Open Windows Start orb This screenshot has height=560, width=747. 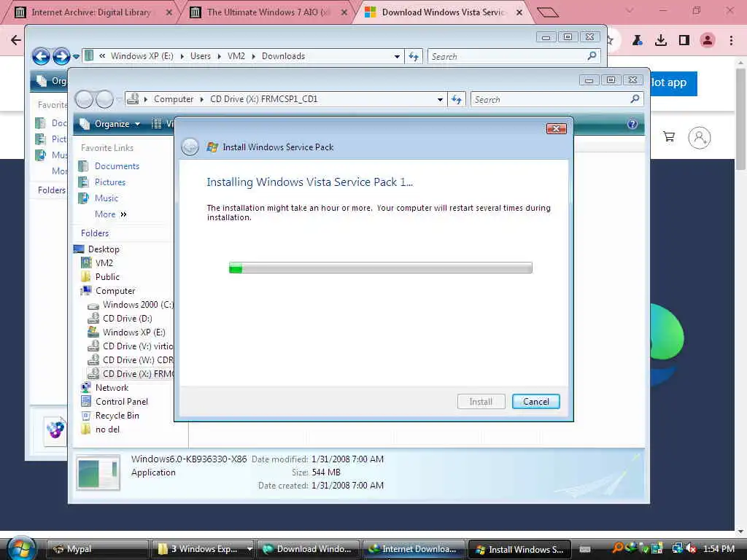tap(21, 548)
